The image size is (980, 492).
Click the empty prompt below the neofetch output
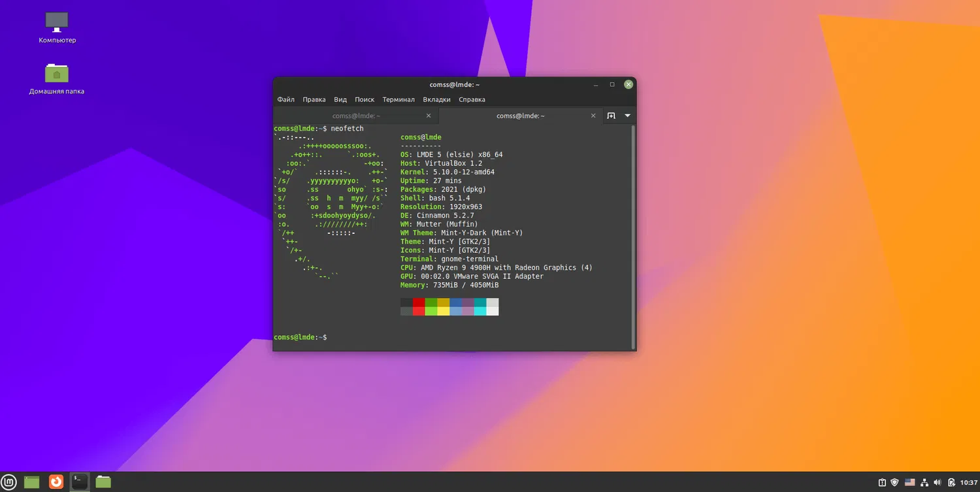pos(301,337)
